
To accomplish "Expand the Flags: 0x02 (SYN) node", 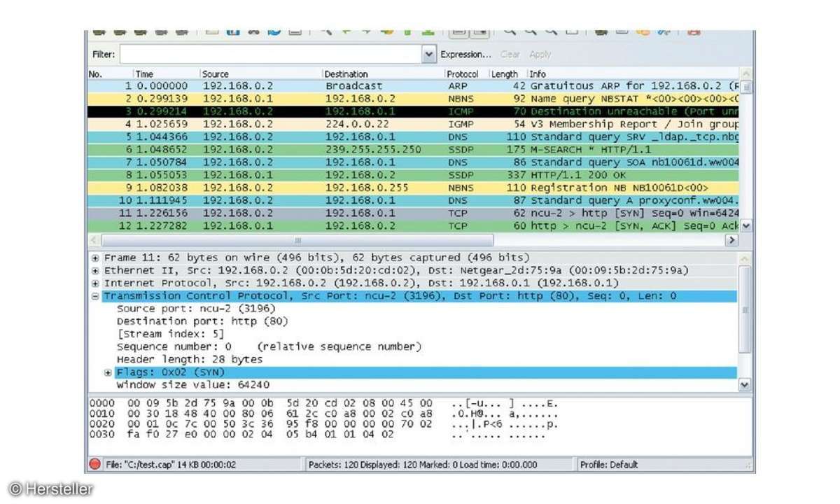I will point(108,372).
